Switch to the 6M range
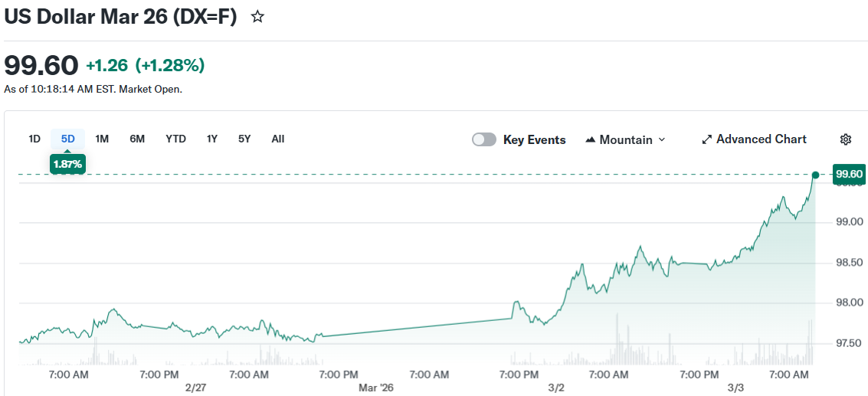This screenshot has width=868, height=396. [137, 139]
